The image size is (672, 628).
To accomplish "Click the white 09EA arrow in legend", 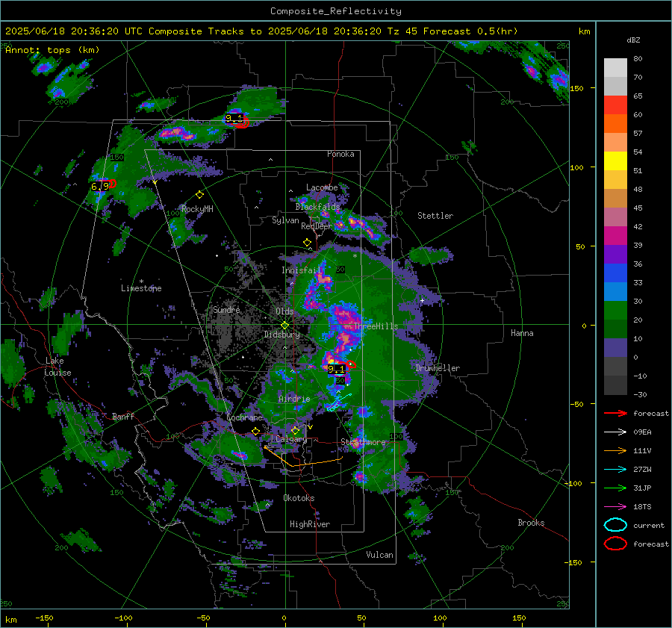I will tap(615, 432).
